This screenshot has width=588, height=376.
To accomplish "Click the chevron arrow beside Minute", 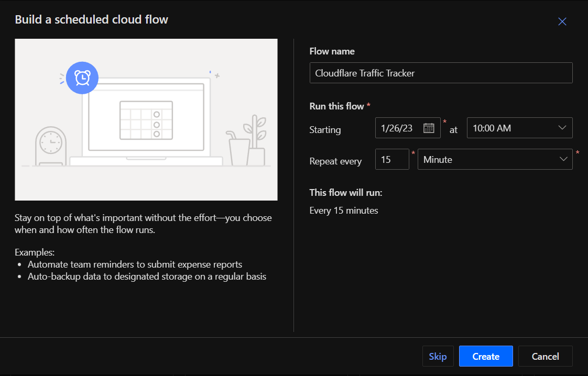I will [564, 159].
